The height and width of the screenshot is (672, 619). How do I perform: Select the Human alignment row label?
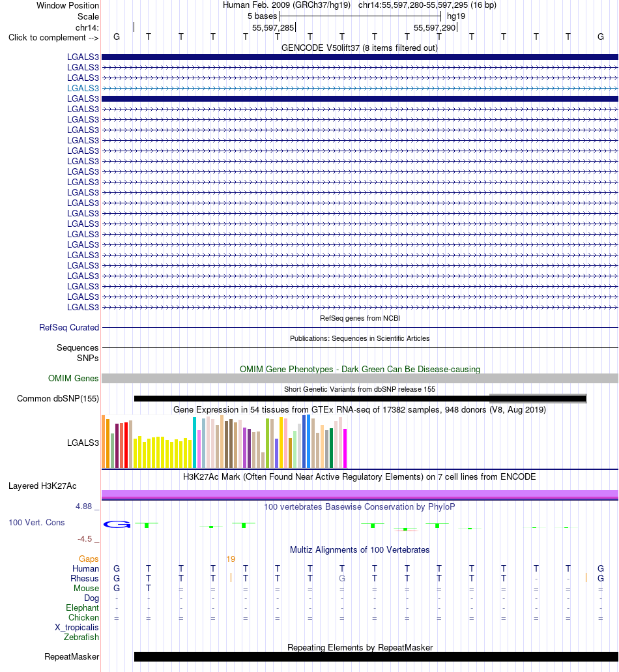coord(85,569)
